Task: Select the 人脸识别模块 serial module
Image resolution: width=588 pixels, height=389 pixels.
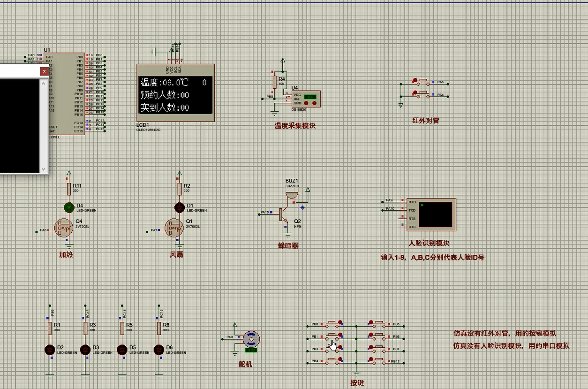Action: click(432, 214)
